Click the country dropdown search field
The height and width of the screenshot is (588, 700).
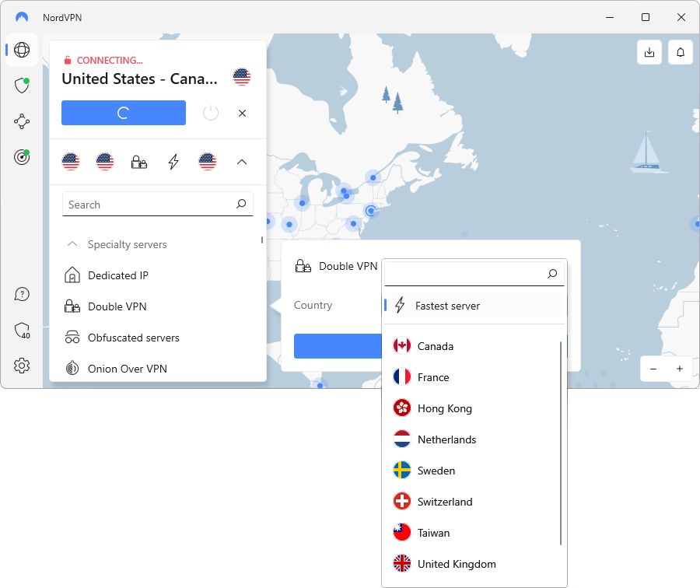coord(474,273)
